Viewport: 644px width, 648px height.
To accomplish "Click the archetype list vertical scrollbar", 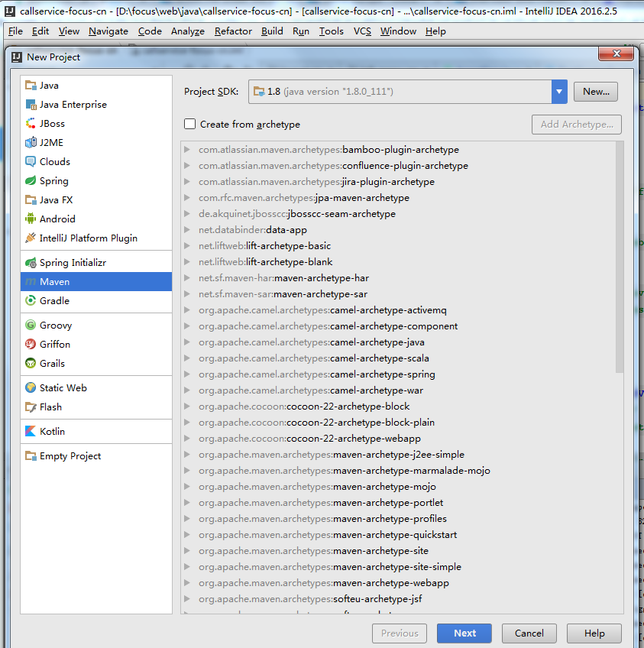I will (x=620, y=258).
